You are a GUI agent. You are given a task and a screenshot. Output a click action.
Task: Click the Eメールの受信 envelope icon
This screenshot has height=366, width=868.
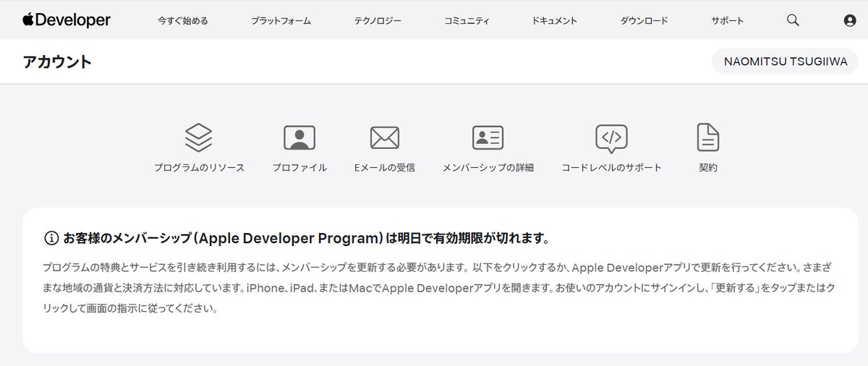pos(385,137)
